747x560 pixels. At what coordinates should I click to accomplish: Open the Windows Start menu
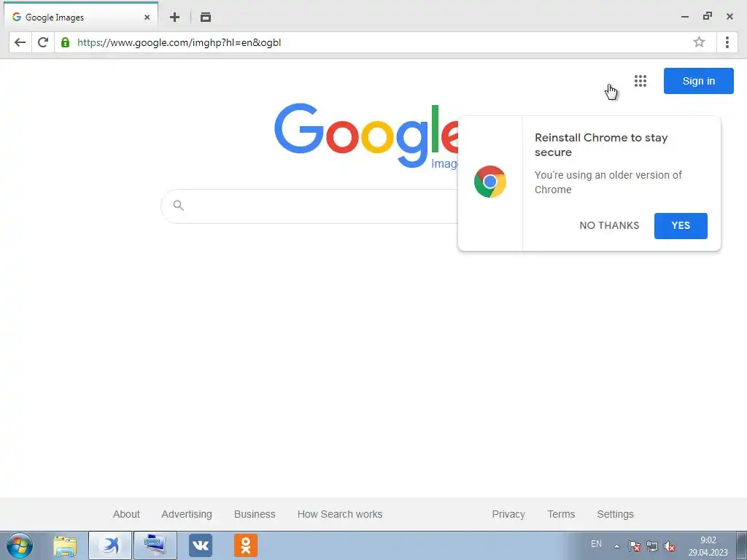[x=20, y=545]
